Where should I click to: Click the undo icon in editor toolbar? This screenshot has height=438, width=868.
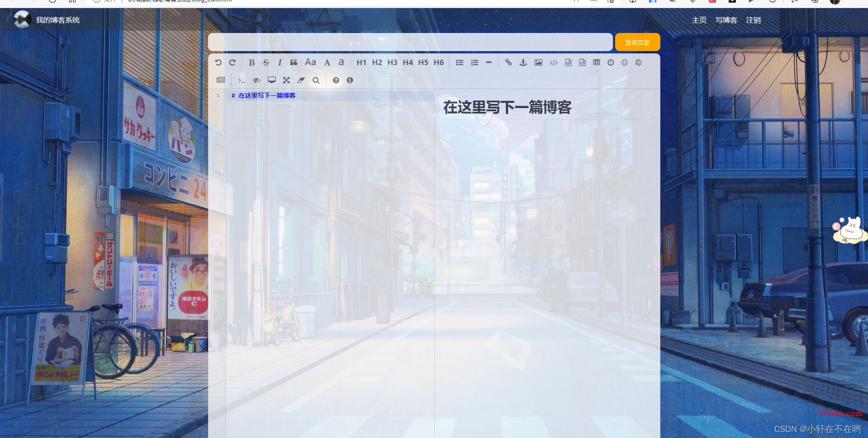coord(218,62)
